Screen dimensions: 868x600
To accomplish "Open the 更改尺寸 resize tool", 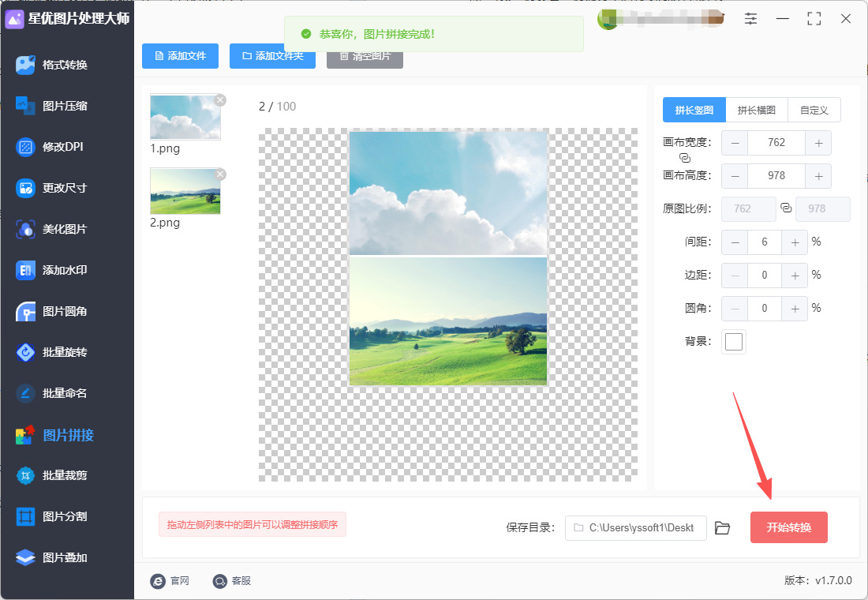I will click(53, 188).
